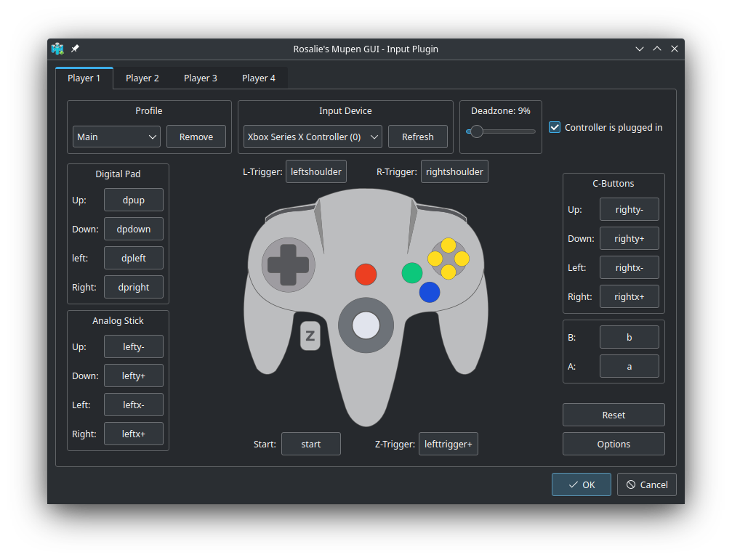
Task: Switch to the Player 2 tab
Action: click(x=142, y=78)
